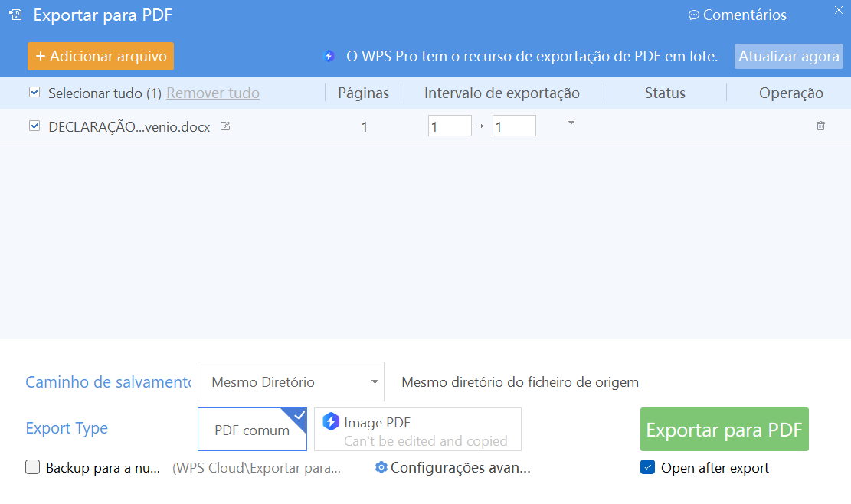
Task: Delete the file row using the trash icon
Action: tap(821, 126)
